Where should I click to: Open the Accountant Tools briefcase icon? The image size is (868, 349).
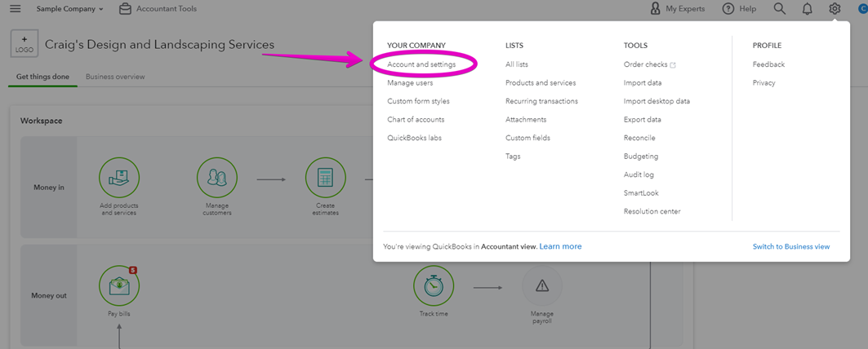pos(125,9)
